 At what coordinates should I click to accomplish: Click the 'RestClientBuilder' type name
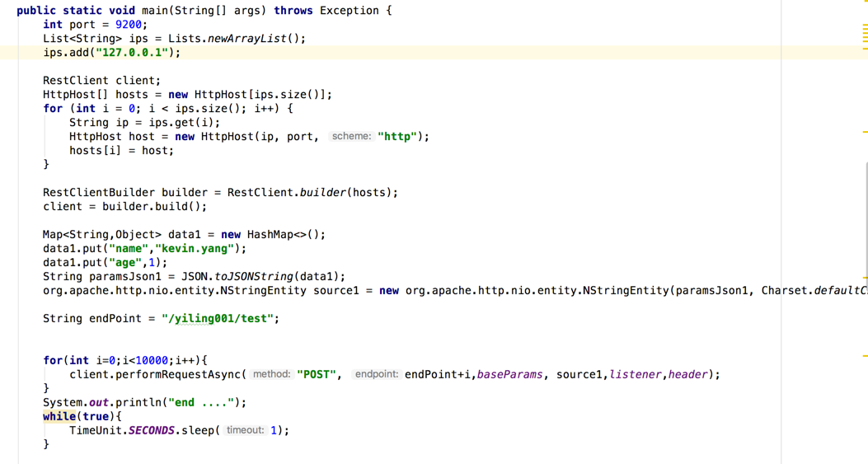coord(99,192)
